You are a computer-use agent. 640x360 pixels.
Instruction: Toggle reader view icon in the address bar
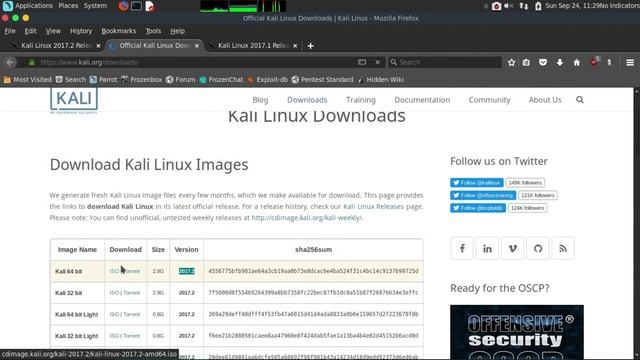coord(362,62)
